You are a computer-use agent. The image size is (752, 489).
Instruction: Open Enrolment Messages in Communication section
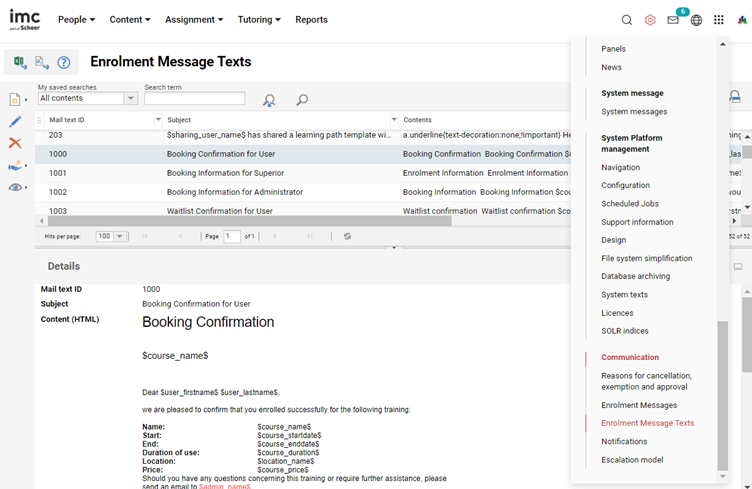(x=638, y=405)
